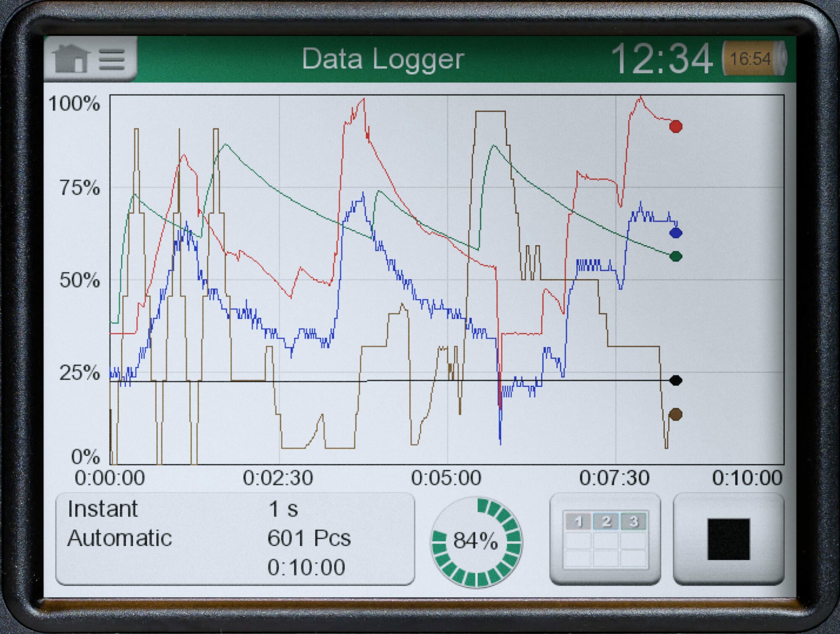This screenshot has width=840, height=634.
Task: Click the Data Logger title text
Action: (383, 59)
